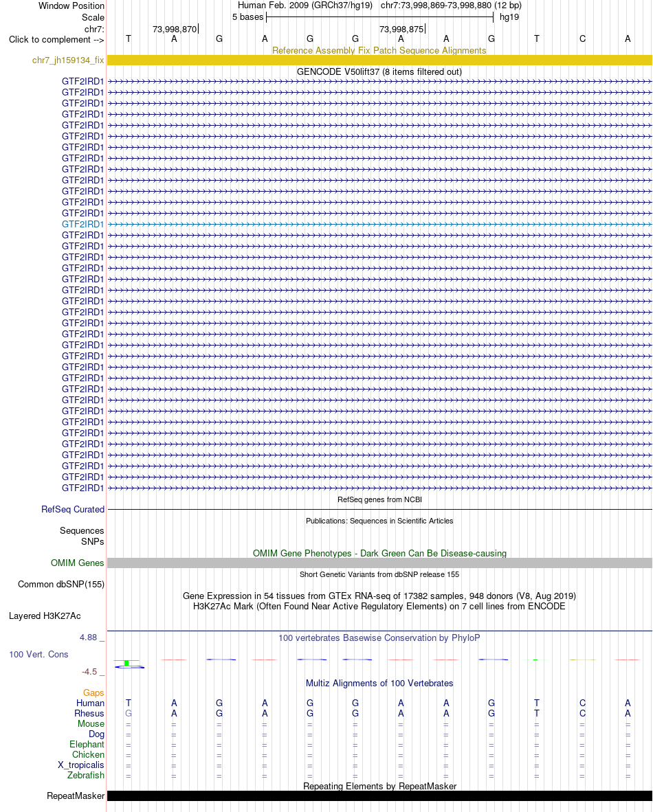The height and width of the screenshot is (812, 653).
Task: Select the Zebrafish species label
Action: [85, 776]
